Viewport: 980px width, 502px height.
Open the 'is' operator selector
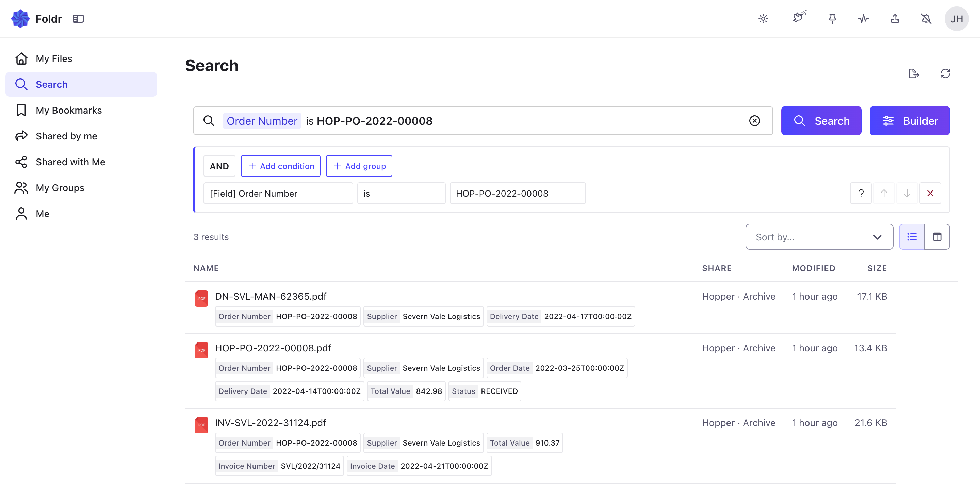(402, 193)
